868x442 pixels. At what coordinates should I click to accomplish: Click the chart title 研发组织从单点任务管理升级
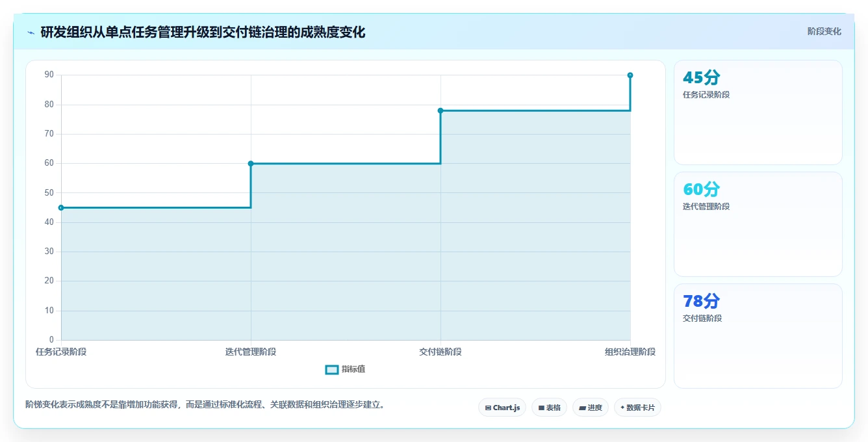(x=203, y=32)
